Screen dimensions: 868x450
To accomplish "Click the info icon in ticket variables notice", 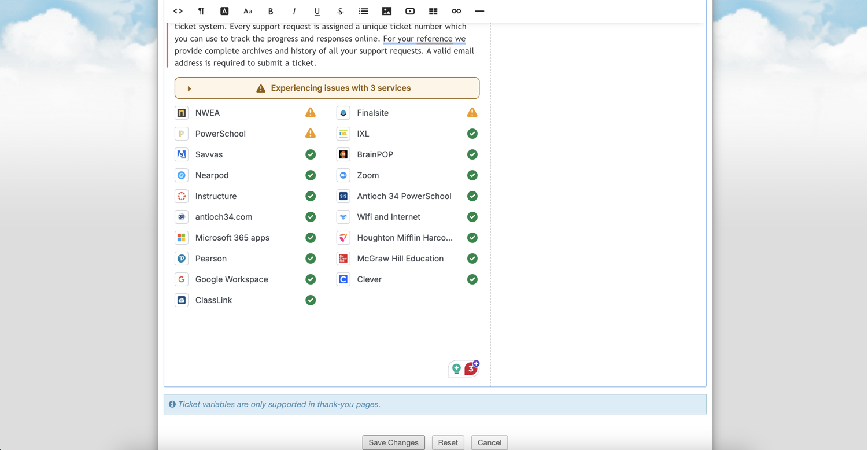I will [172, 404].
